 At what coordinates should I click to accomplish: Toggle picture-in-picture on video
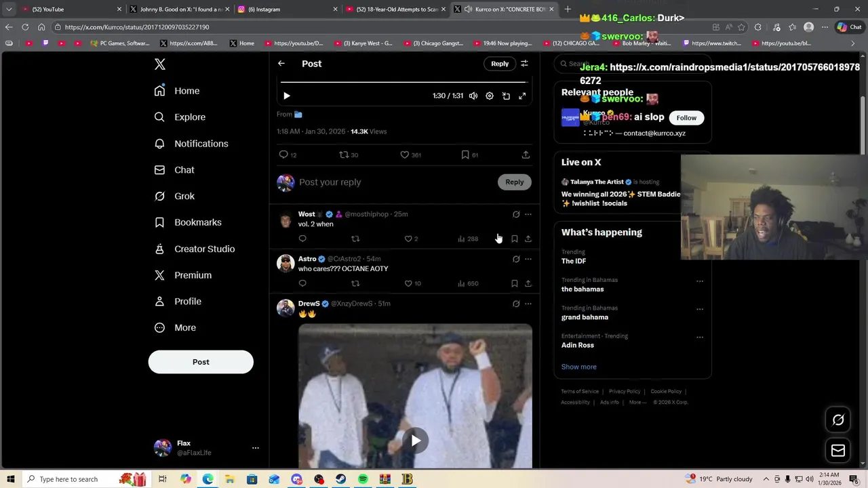[506, 96]
